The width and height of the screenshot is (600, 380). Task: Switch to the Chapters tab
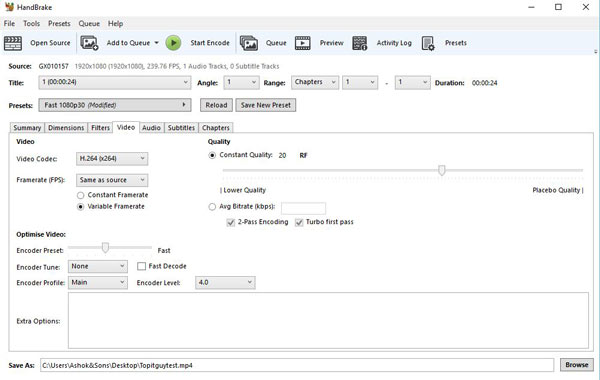pos(216,128)
